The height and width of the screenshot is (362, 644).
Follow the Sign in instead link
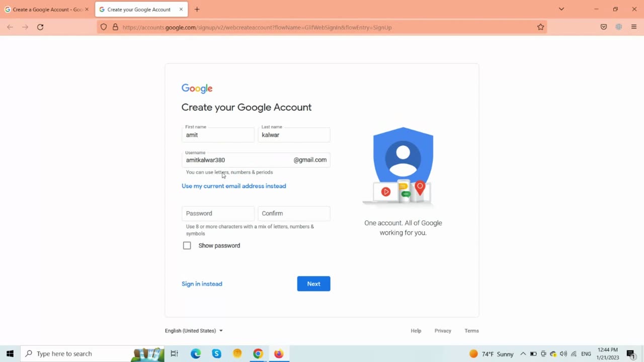(x=202, y=284)
